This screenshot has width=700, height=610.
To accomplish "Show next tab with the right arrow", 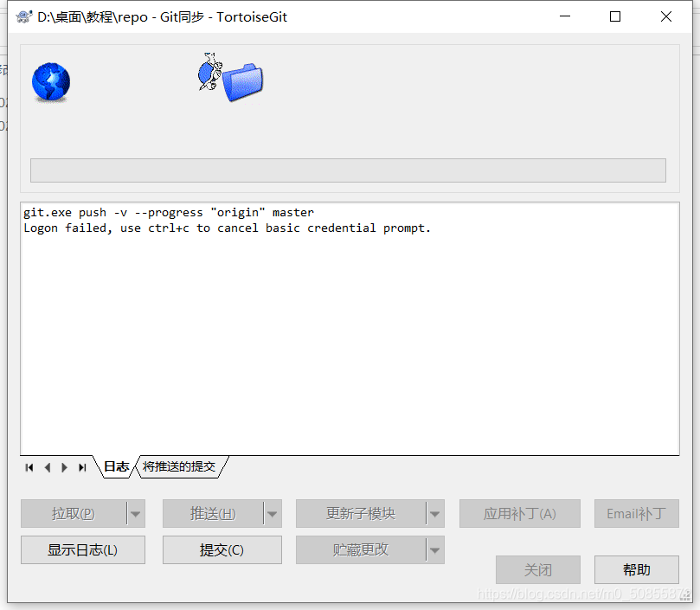I will click(64, 467).
